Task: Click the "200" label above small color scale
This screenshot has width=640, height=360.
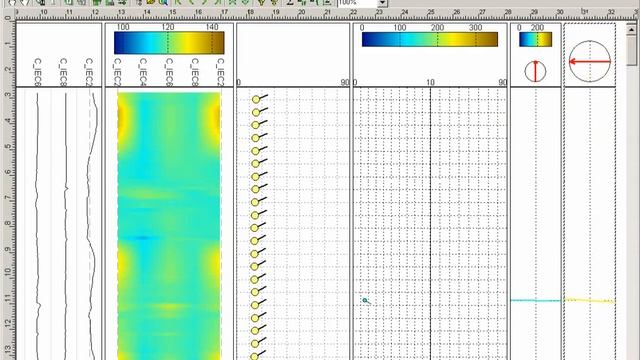Action: [x=537, y=27]
